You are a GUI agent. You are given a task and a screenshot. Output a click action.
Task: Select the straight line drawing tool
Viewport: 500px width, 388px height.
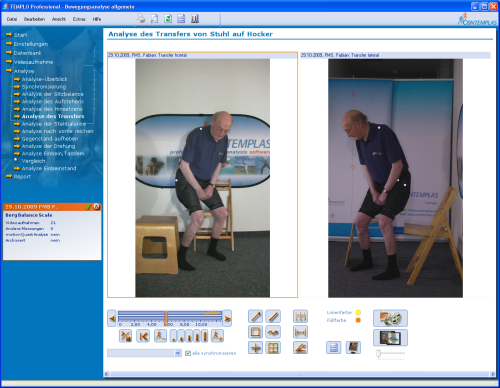(273, 316)
